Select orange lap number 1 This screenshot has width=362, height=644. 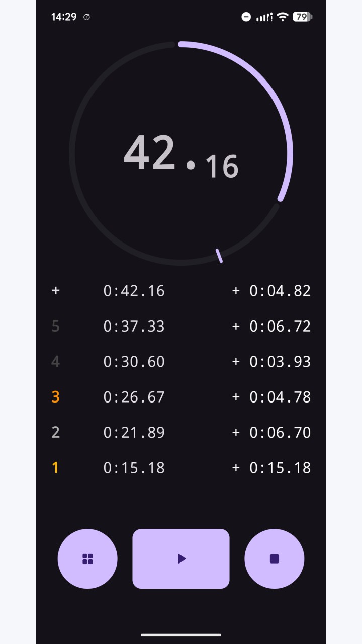(x=55, y=468)
